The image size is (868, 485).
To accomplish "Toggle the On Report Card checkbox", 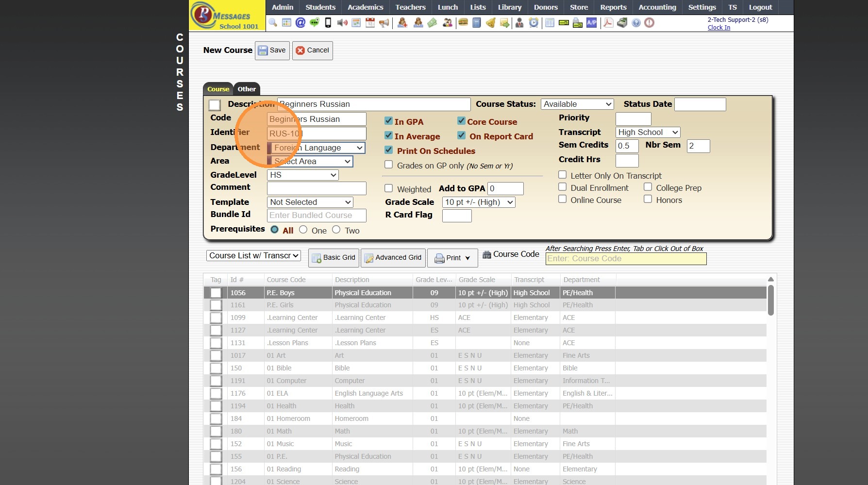I will 461,135.
